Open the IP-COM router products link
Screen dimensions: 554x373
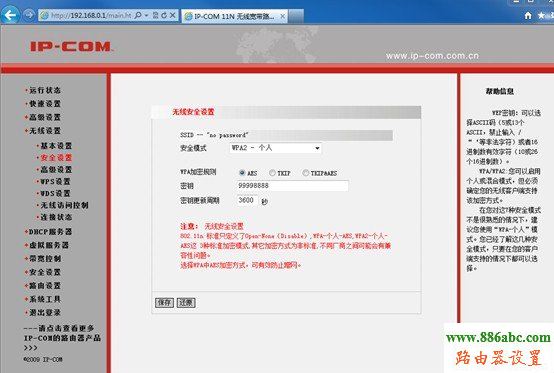pos(62,338)
